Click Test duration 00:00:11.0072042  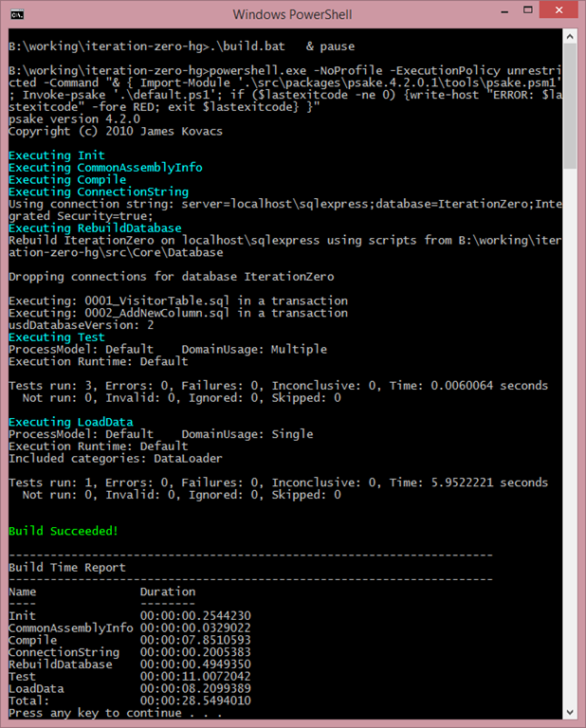coord(195,677)
